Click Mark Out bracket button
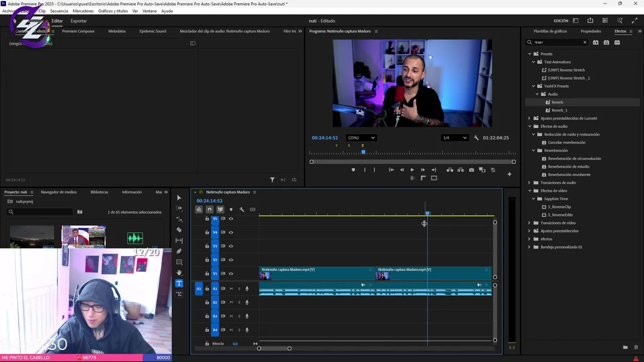Image resolution: width=644 pixels, height=362 pixels. coord(374,170)
